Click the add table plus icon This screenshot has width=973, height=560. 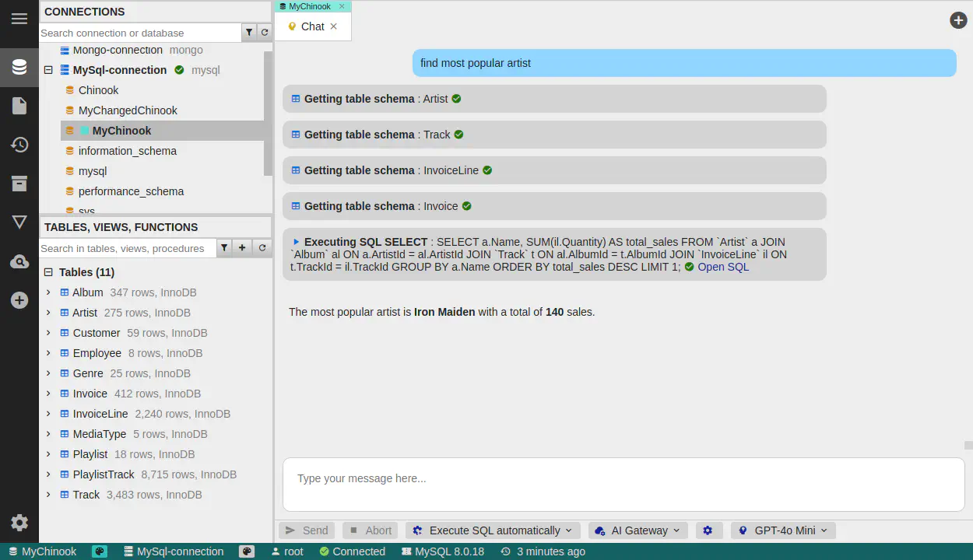(242, 248)
